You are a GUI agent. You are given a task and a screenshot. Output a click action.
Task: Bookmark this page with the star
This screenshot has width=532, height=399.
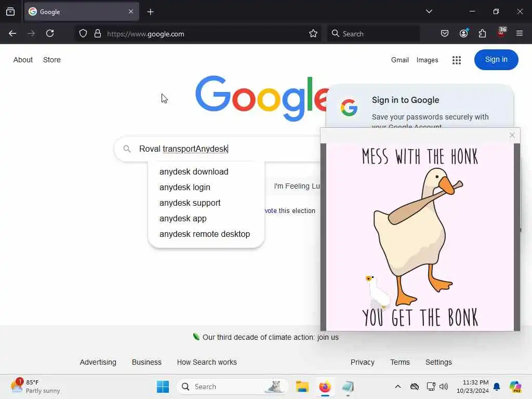(313, 33)
